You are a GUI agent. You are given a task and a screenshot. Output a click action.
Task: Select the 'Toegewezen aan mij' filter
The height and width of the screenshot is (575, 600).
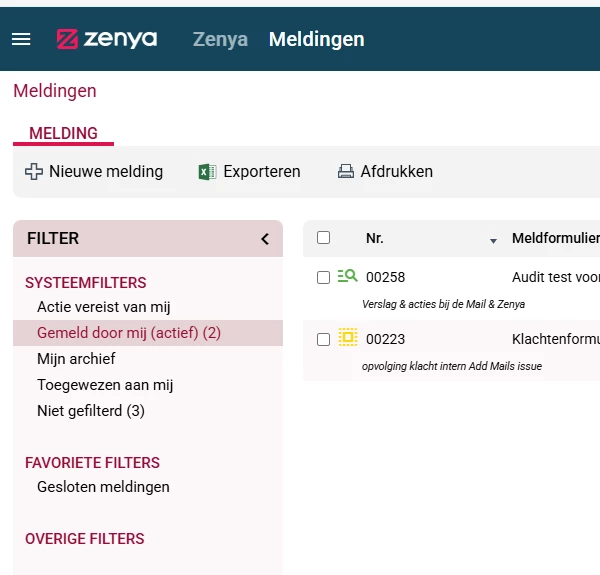coord(105,384)
